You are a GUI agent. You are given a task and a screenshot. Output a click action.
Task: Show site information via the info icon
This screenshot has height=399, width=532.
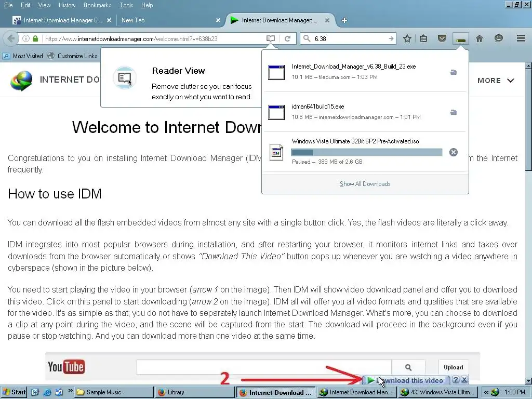point(26,38)
